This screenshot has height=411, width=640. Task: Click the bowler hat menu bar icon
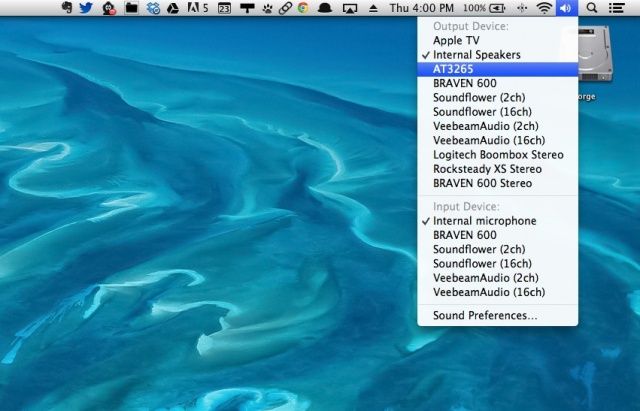[x=324, y=8]
